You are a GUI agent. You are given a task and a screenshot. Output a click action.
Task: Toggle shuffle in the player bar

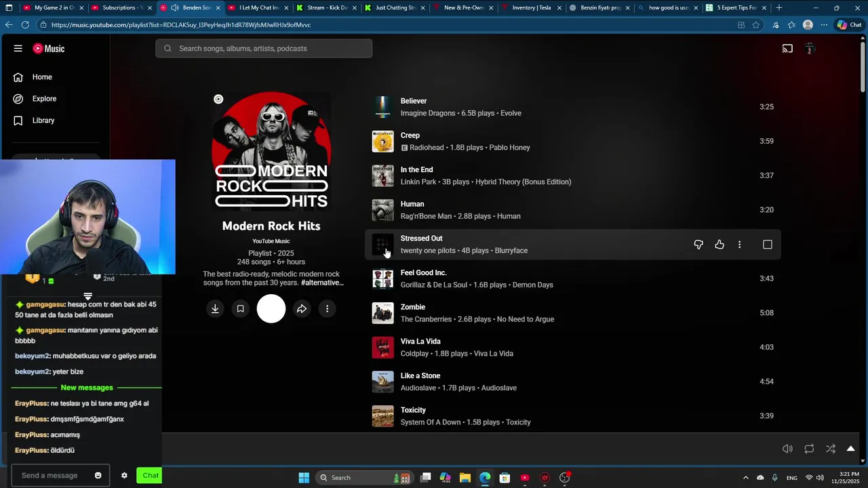click(831, 449)
